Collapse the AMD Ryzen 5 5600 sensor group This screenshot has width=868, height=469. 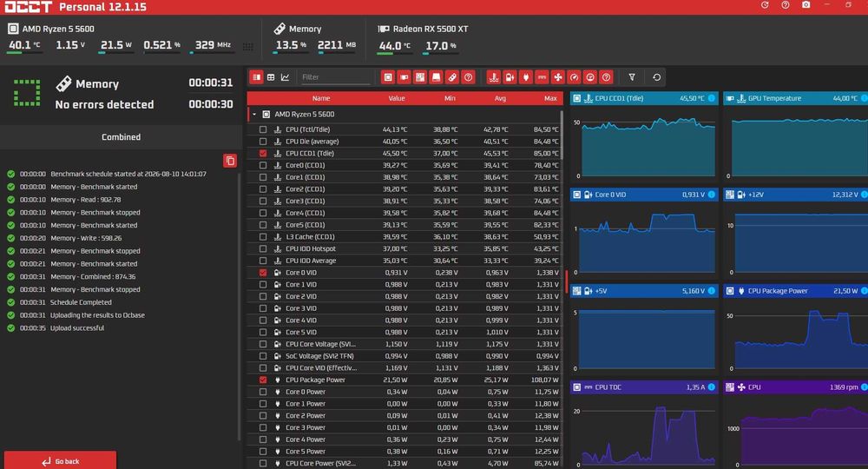coord(254,115)
